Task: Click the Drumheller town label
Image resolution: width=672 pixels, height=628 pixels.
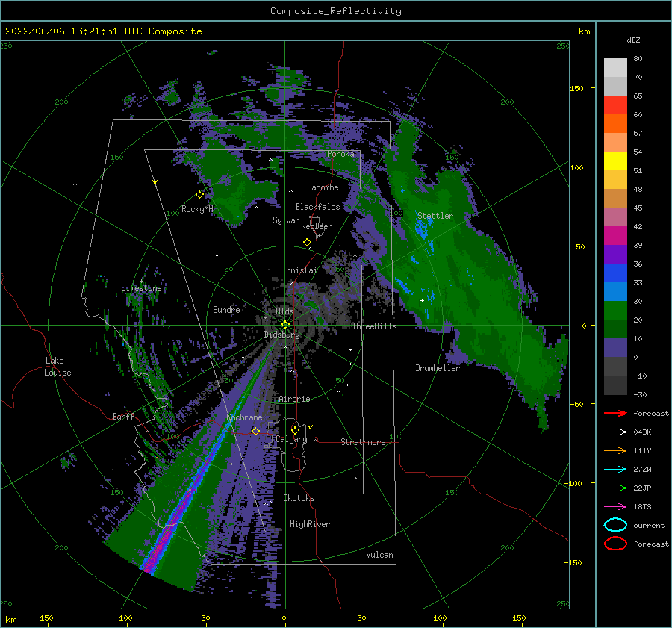Action: coord(438,368)
